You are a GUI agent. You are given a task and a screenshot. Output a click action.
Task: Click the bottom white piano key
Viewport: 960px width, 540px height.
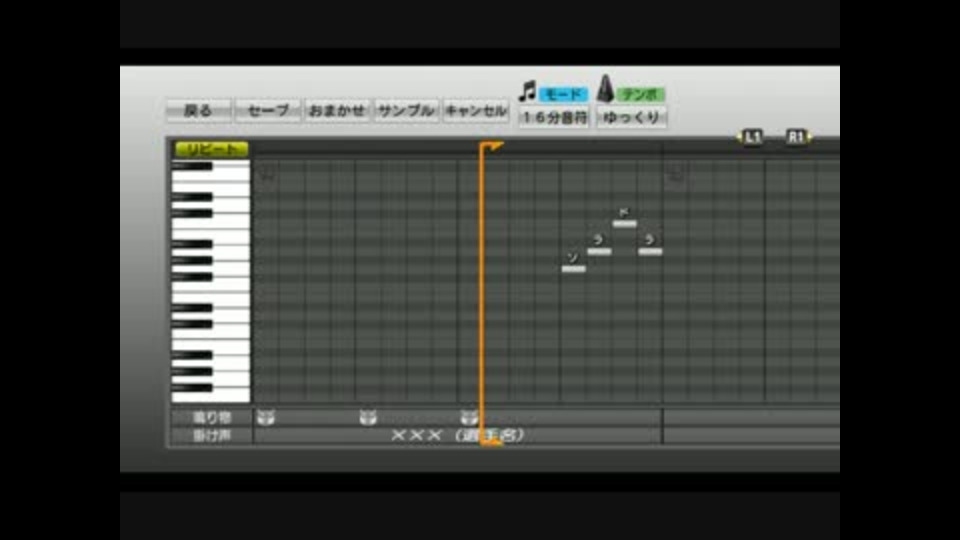coord(211,396)
